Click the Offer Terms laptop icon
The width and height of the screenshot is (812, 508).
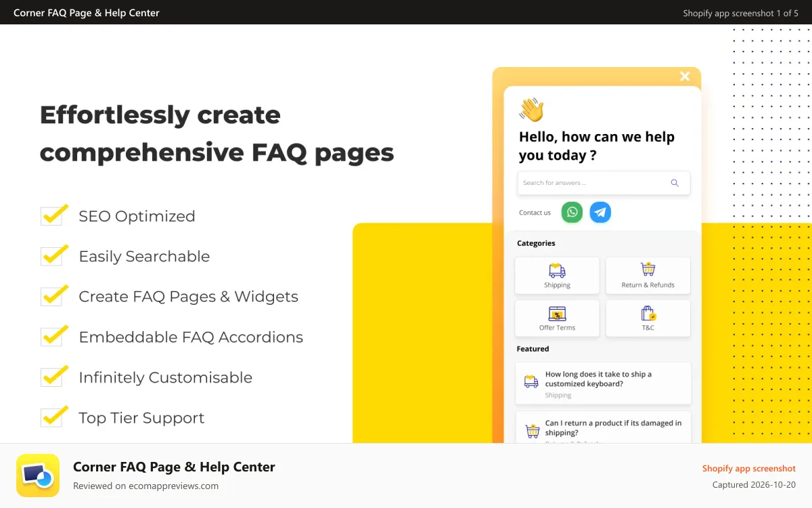click(557, 314)
